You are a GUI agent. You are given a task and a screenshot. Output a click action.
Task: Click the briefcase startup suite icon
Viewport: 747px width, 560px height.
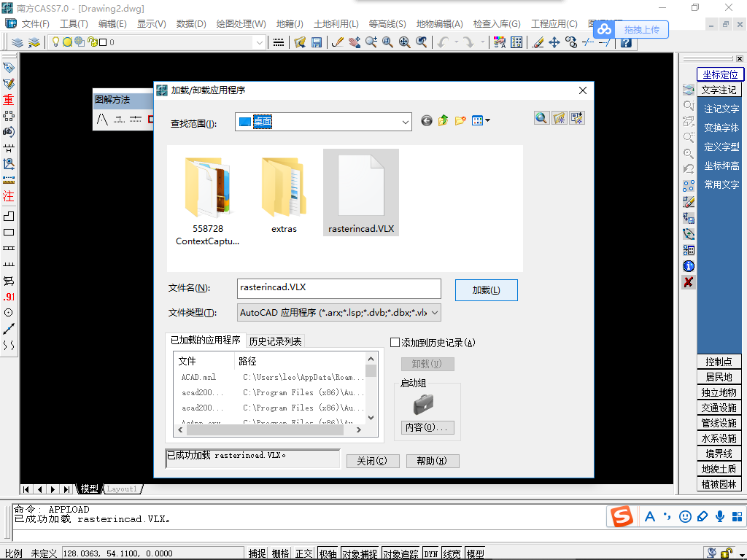(424, 404)
